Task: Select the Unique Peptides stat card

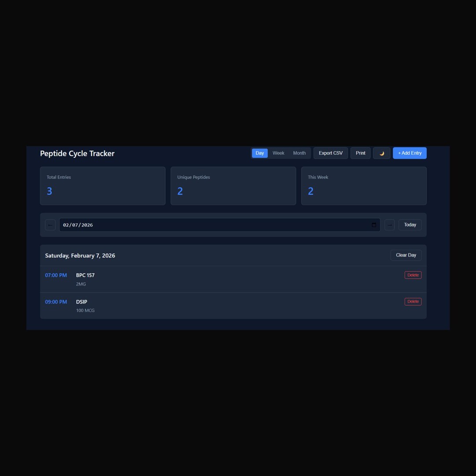Action: pyautogui.click(x=233, y=186)
